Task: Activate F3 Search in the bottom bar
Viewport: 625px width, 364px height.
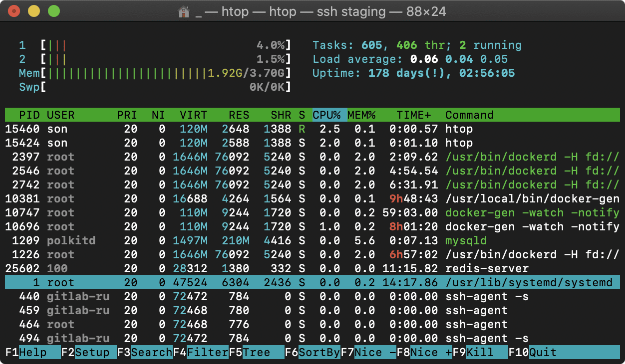Action: (145, 353)
